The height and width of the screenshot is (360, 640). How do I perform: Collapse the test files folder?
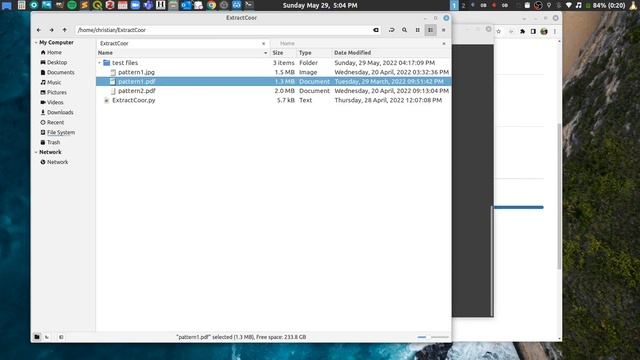[x=100, y=62]
